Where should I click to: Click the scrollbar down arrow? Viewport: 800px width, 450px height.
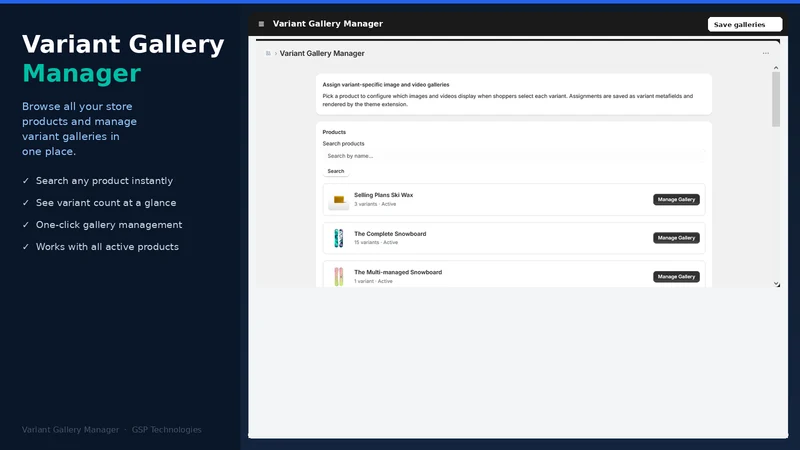tap(776, 284)
